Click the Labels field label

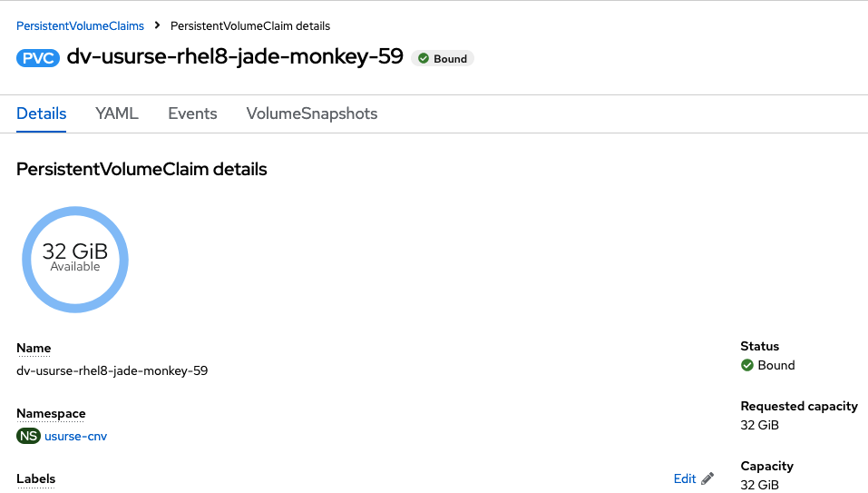tap(36, 478)
